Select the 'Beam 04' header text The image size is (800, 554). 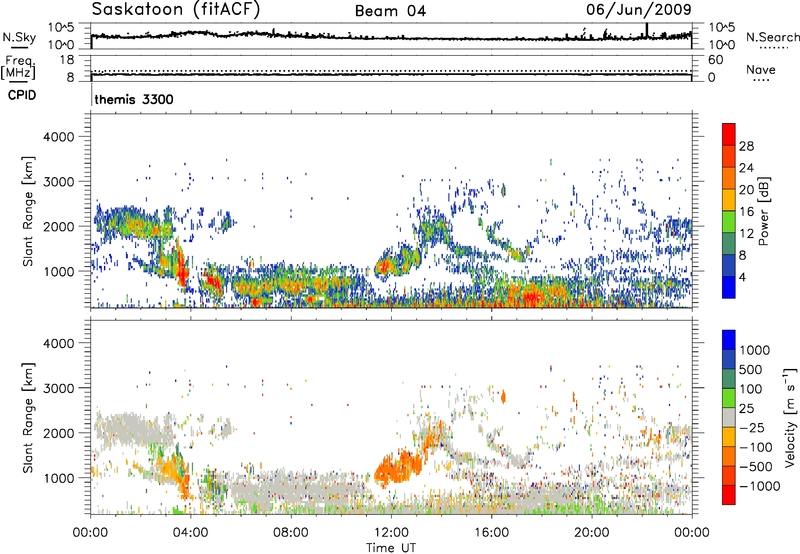pos(390,11)
